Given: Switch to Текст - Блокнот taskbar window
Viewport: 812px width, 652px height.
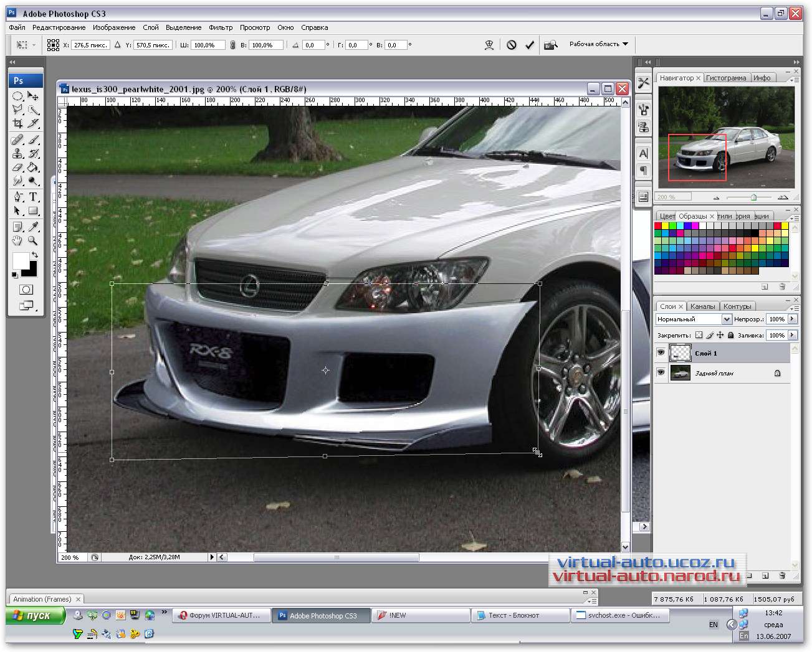Looking at the screenshot, I should coord(521,615).
